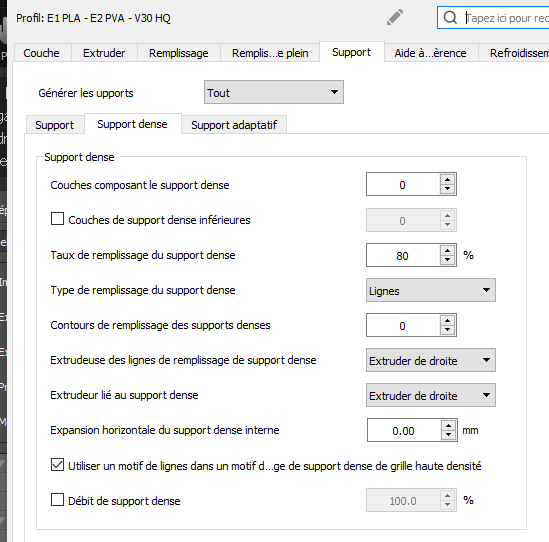Open the dense support fill type Lignes dropdown
The height and width of the screenshot is (542, 549).
click(x=431, y=290)
